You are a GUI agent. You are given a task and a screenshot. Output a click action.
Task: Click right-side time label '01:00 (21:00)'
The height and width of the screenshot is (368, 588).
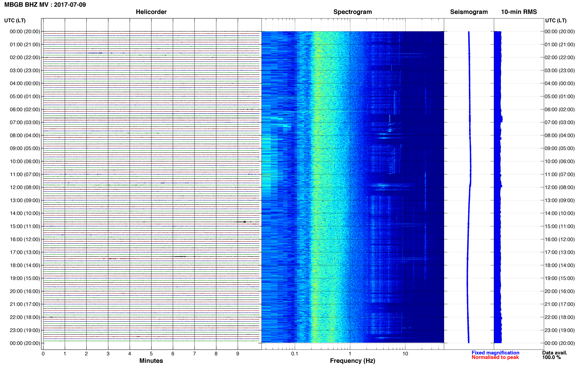(560, 45)
